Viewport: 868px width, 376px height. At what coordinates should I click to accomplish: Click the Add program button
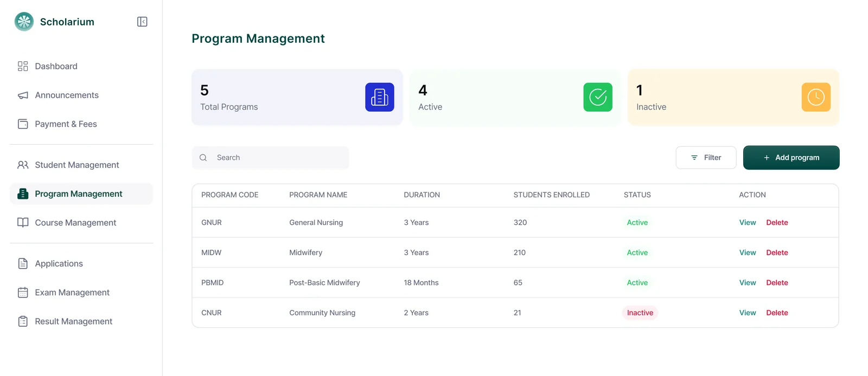[x=791, y=158]
